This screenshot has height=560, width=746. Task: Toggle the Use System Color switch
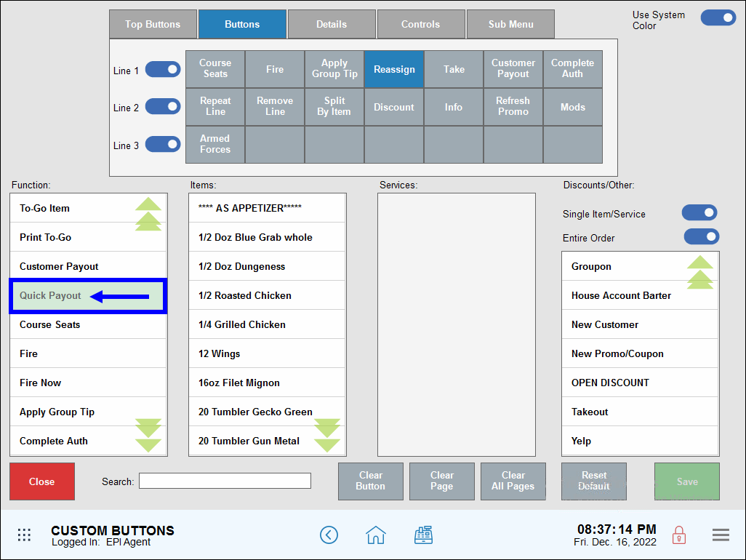[718, 17]
